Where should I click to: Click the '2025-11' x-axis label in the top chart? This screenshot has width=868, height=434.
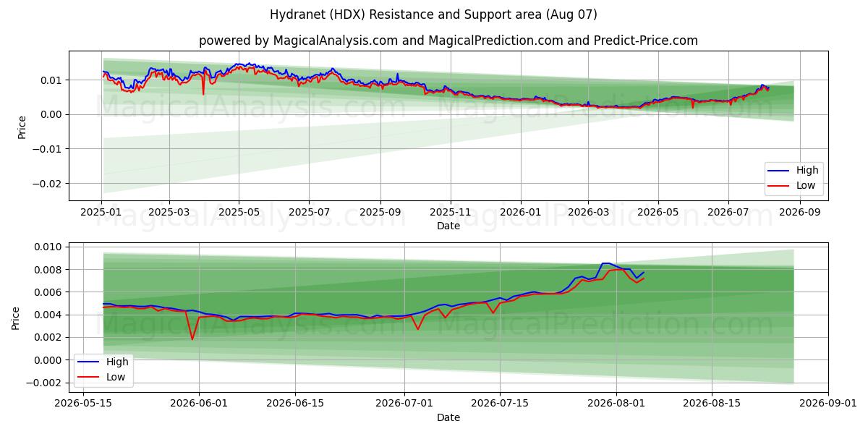[451, 213]
